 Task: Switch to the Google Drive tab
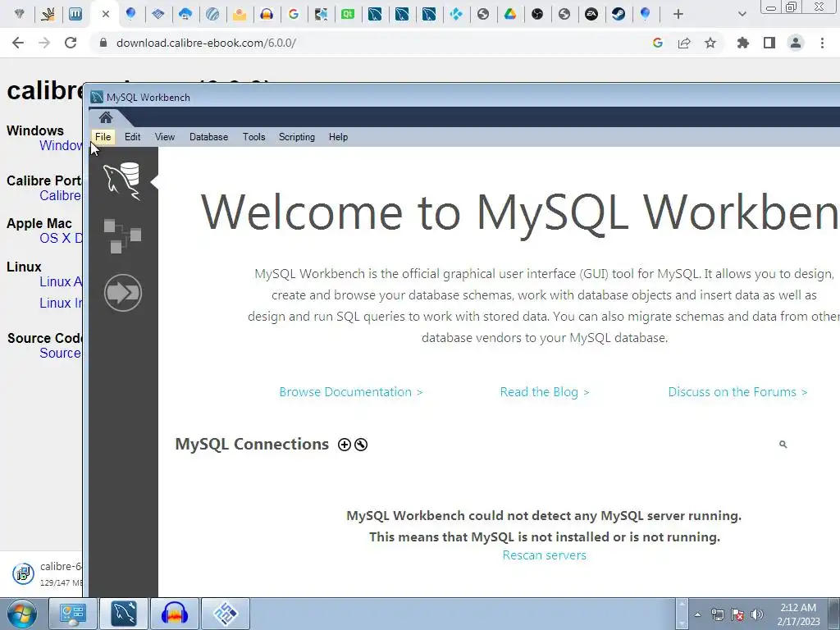click(510, 15)
